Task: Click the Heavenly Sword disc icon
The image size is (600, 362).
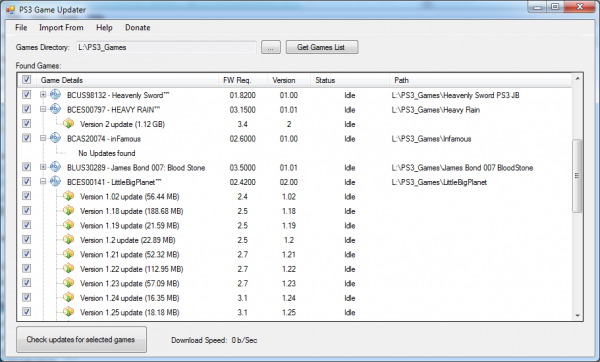Action: pos(55,95)
